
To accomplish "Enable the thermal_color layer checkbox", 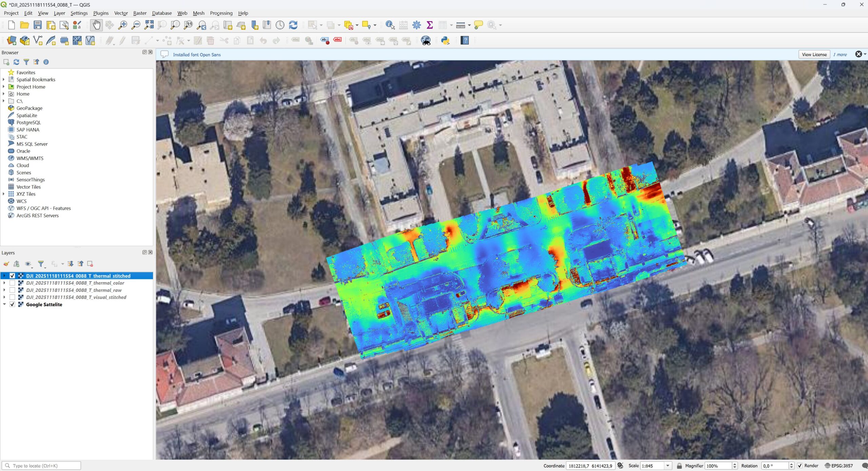I will (x=12, y=283).
